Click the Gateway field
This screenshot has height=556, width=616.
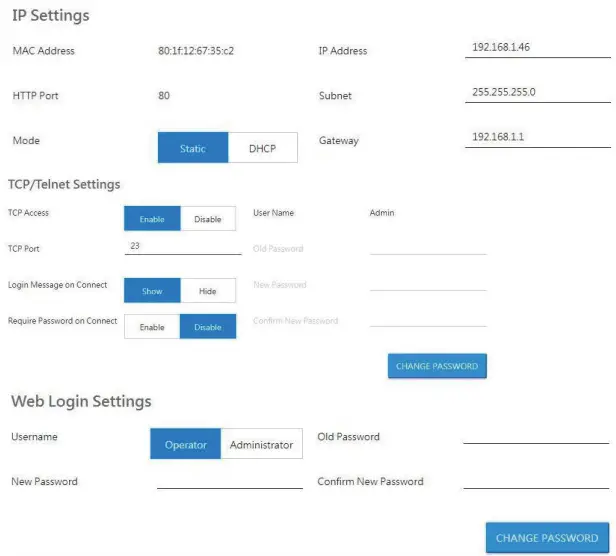[538, 138]
